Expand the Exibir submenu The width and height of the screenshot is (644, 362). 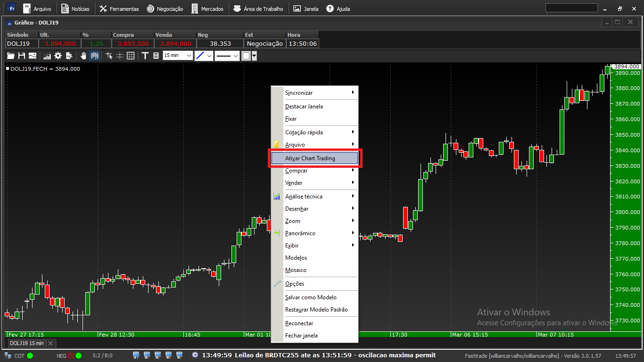coord(314,246)
